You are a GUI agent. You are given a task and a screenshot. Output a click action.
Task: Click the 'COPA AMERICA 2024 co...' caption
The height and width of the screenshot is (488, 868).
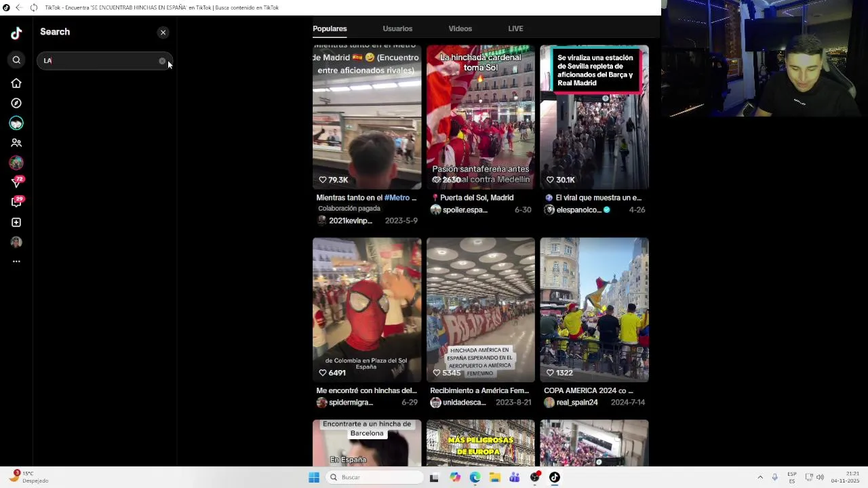(x=589, y=391)
